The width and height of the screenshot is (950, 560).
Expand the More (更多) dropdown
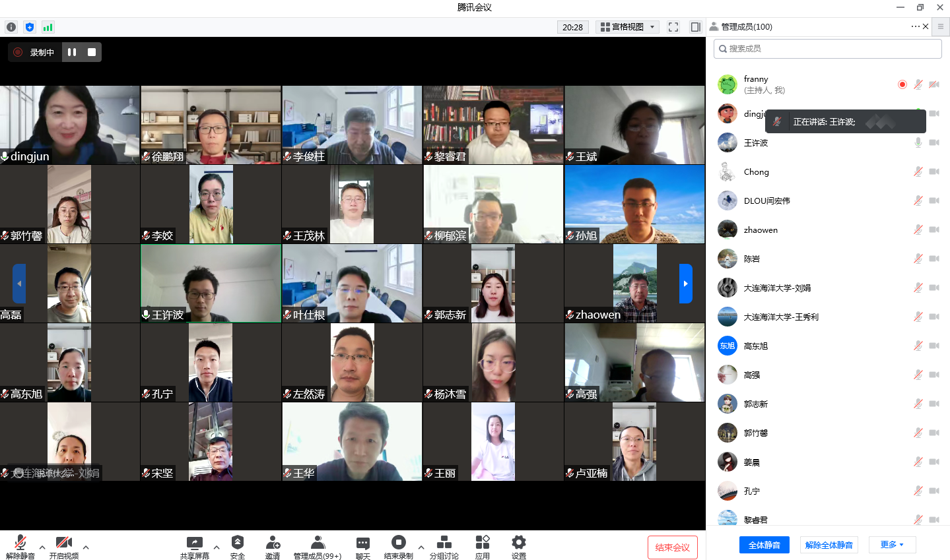tap(891, 545)
